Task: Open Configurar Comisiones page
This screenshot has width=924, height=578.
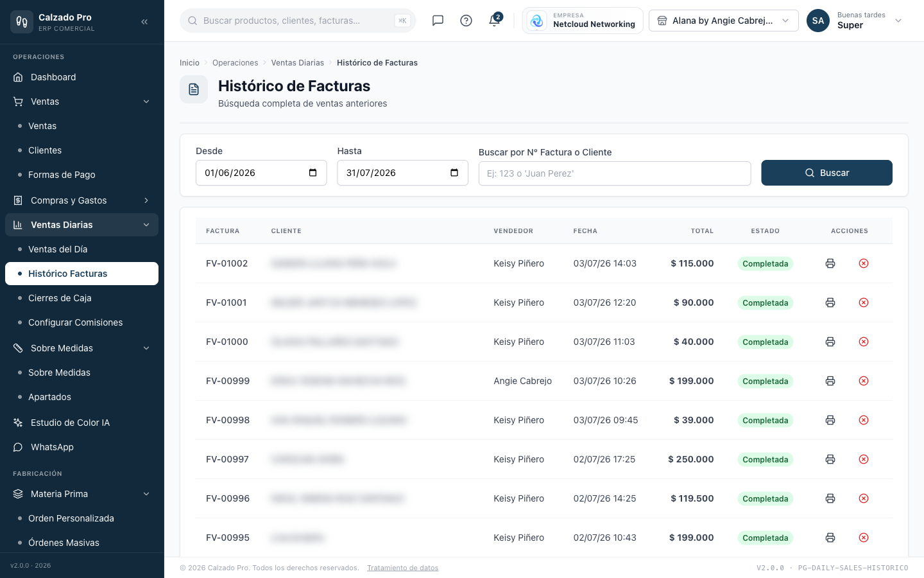Action: [81, 322]
